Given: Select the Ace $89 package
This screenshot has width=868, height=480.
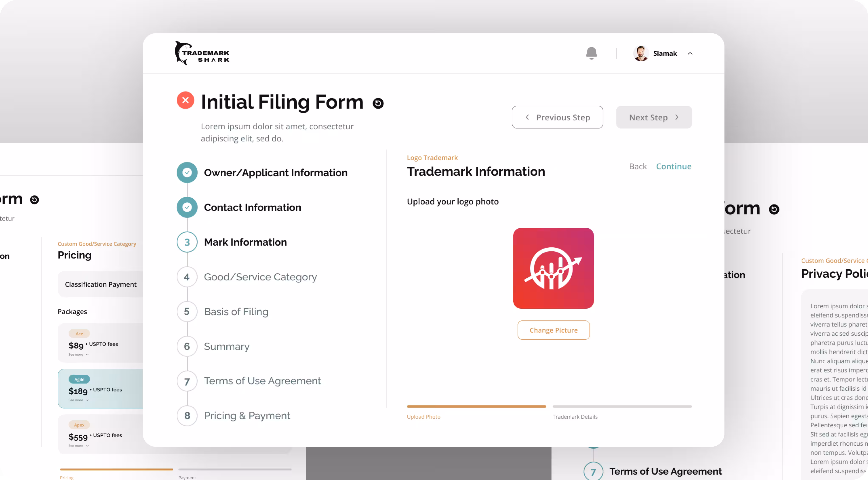Looking at the screenshot, I should pyautogui.click(x=101, y=343).
